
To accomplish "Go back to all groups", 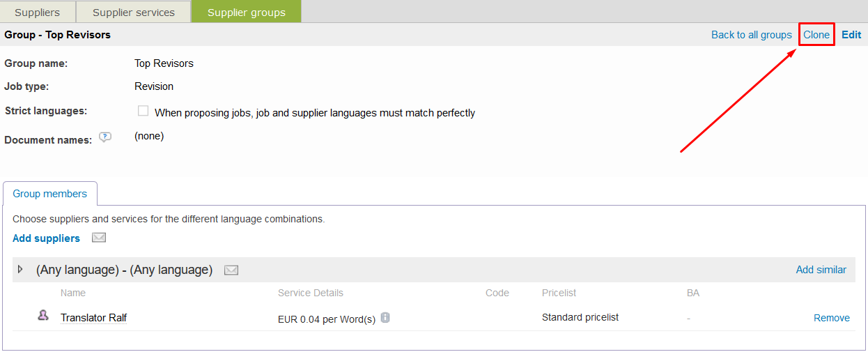I will (x=751, y=35).
